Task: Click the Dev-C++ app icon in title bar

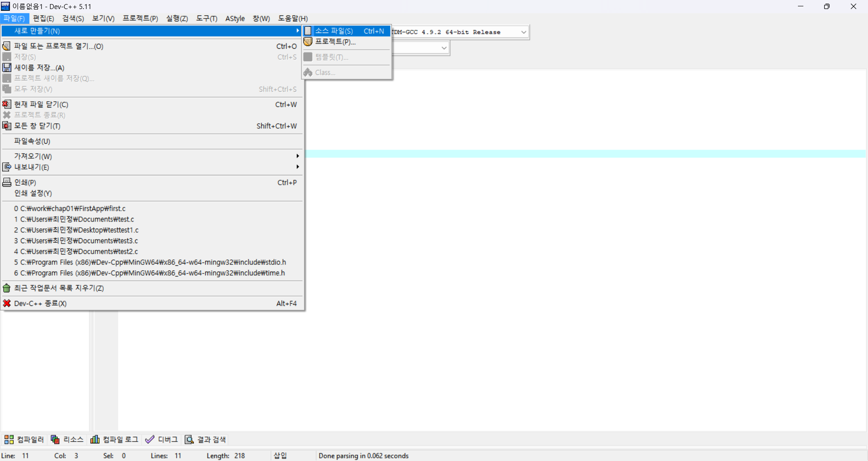Action: (5, 6)
